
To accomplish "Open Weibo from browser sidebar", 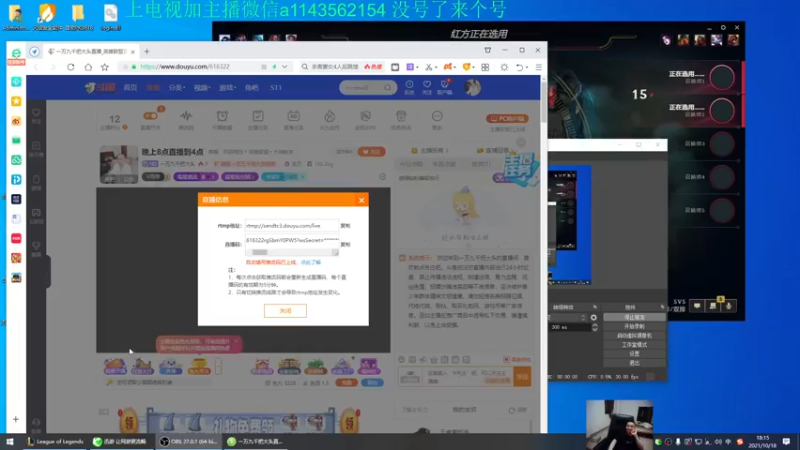I will (16, 121).
